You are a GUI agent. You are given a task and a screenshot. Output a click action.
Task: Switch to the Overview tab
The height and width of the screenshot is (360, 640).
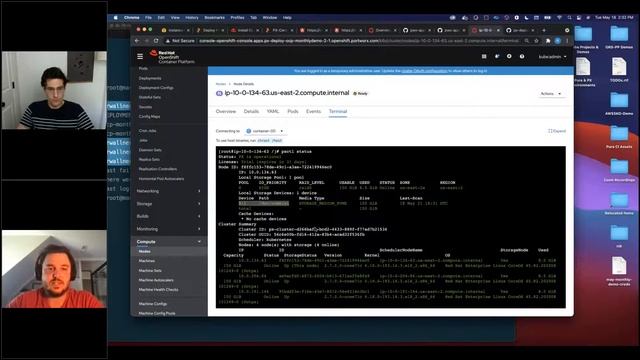tap(226, 111)
